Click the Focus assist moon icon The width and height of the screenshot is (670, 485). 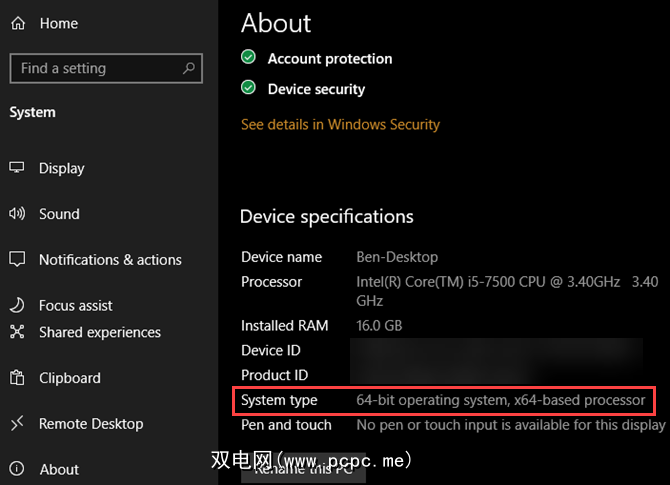coord(17,305)
